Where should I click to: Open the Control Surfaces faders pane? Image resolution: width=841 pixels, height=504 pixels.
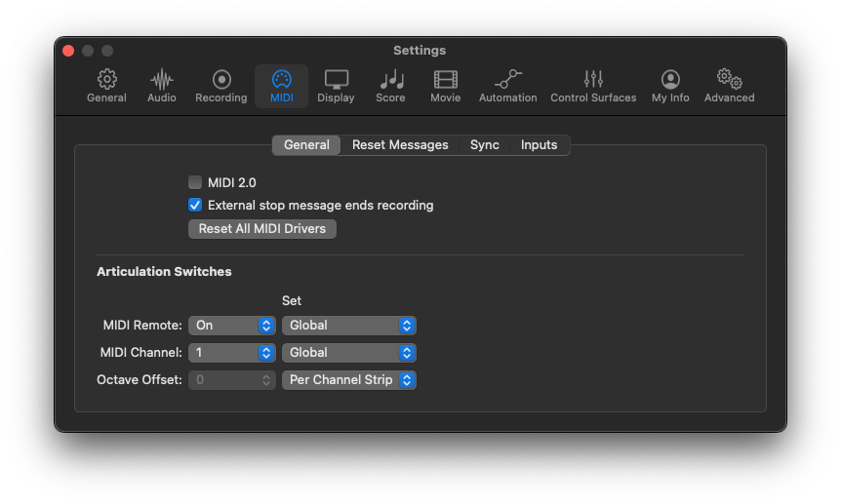pyautogui.click(x=593, y=86)
